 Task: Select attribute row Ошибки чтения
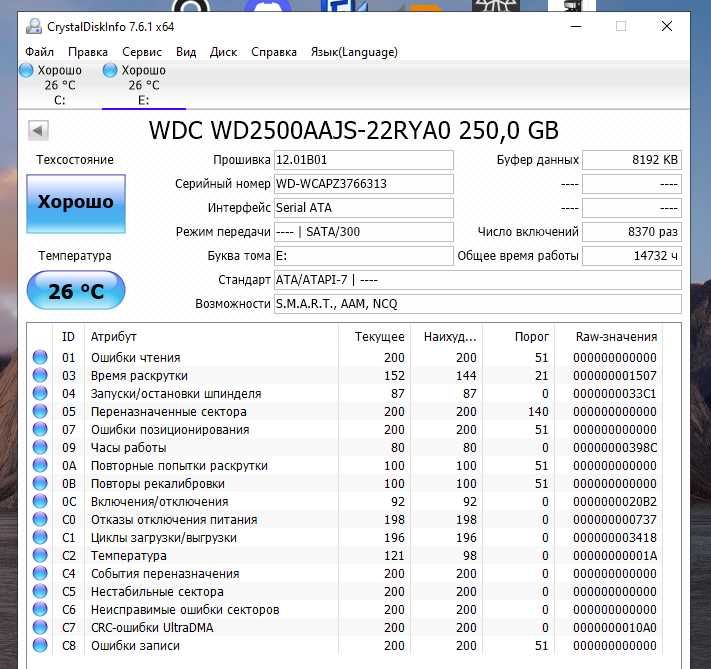click(x=345, y=357)
